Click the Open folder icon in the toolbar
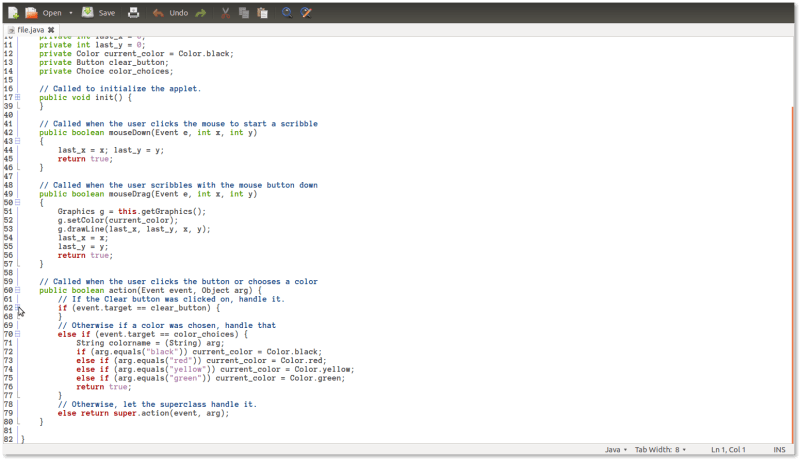This screenshot has height=459, width=799. click(32, 13)
